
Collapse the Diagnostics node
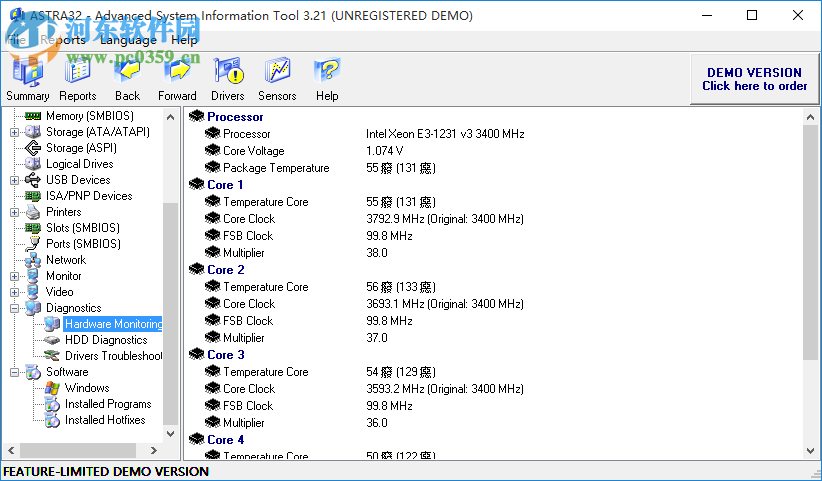(x=14, y=308)
